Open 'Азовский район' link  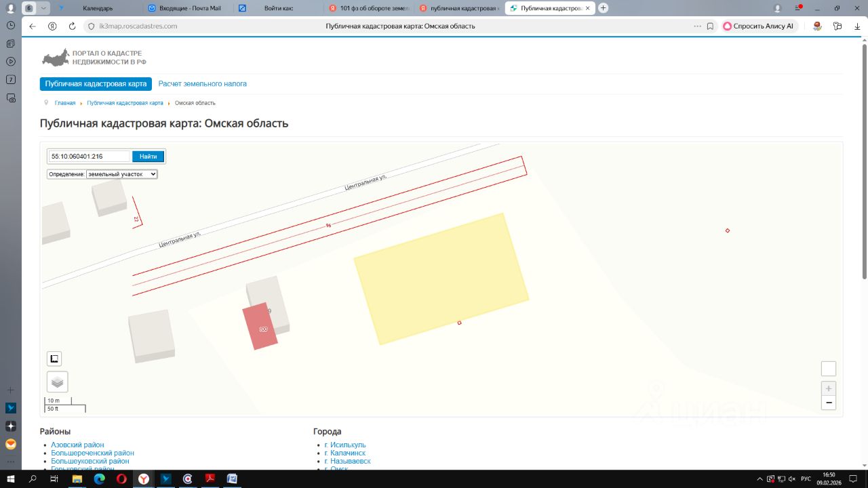click(x=77, y=445)
